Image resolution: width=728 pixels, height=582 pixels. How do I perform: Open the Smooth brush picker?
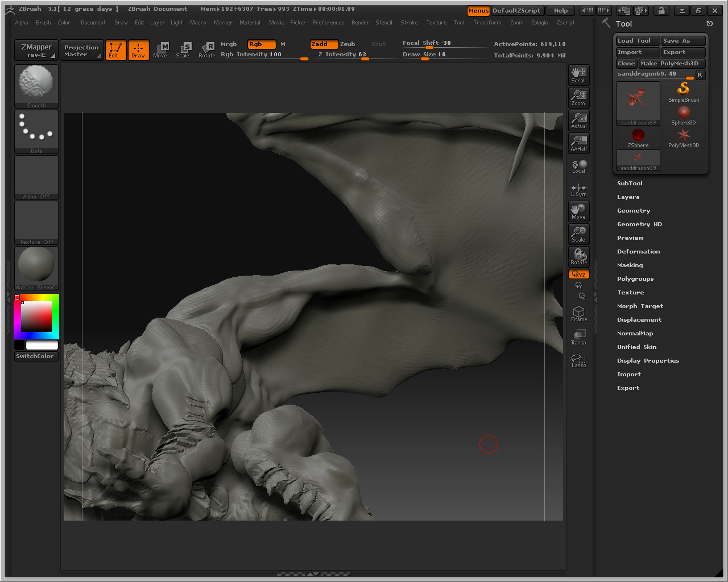click(x=36, y=86)
